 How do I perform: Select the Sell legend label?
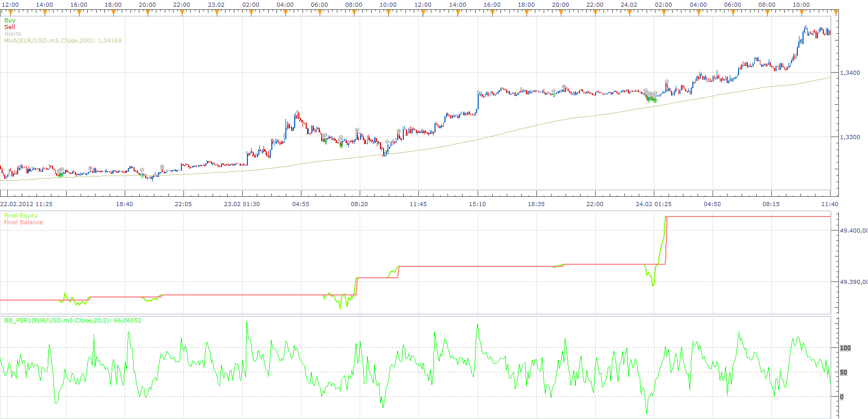(x=9, y=27)
